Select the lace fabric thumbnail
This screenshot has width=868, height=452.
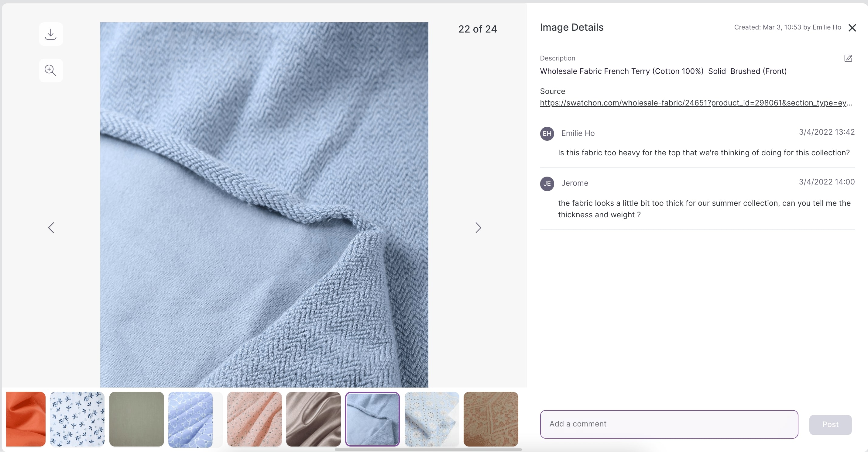(x=491, y=419)
